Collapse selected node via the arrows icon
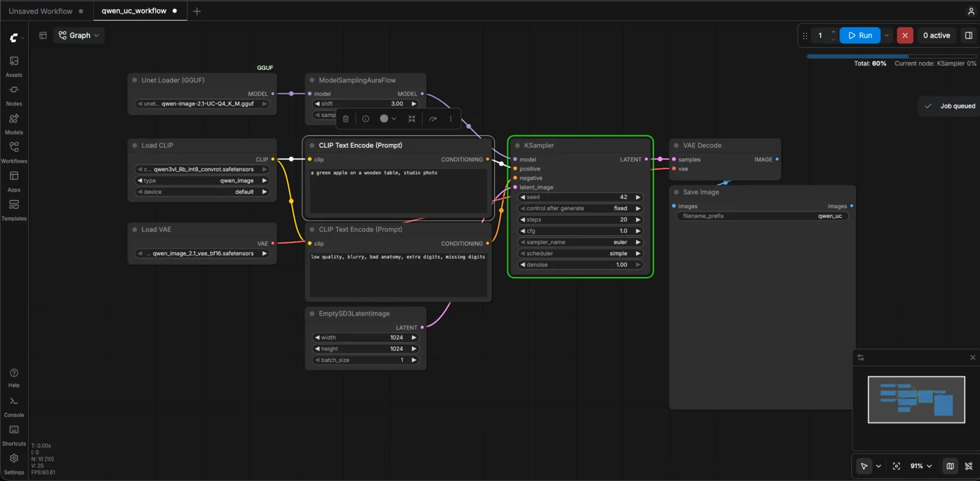Image resolution: width=980 pixels, height=481 pixels. [412, 119]
